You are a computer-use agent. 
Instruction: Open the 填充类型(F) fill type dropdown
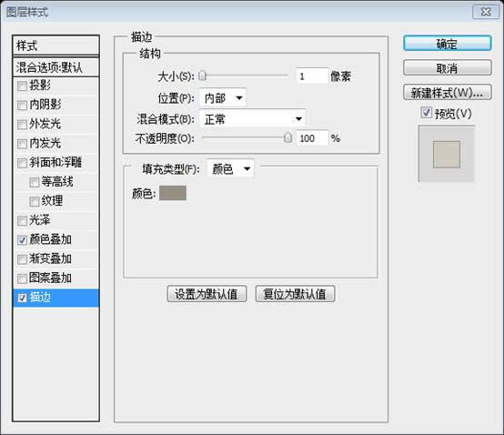(231, 168)
